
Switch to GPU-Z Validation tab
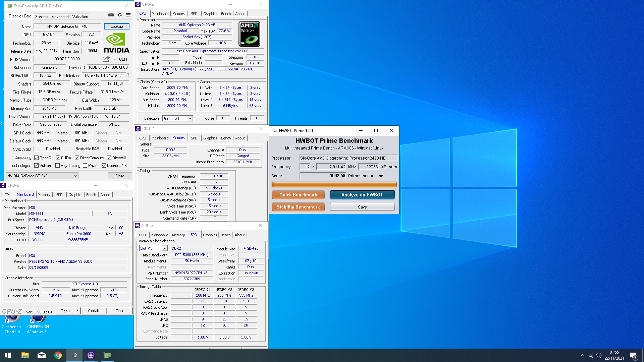[80, 16]
